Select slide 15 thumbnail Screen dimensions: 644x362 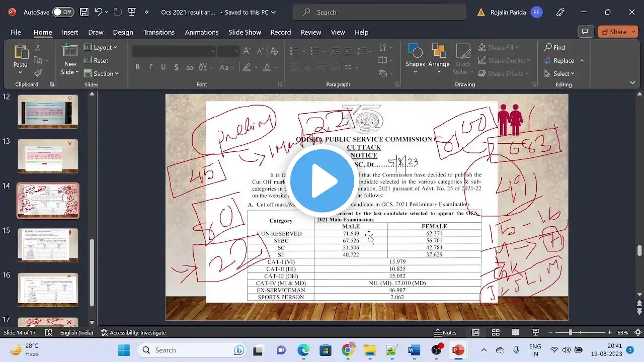point(48,245)
